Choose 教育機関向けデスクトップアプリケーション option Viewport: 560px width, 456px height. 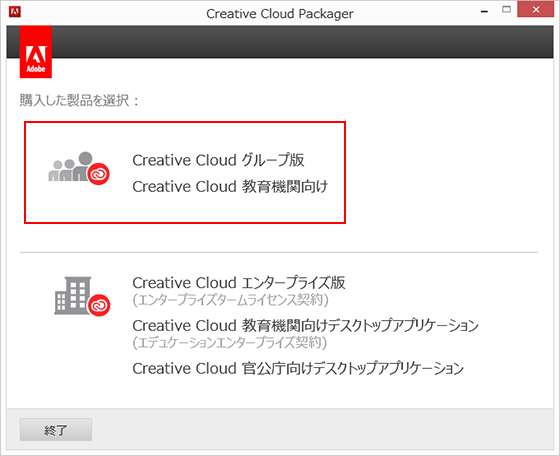coord(305,325)
